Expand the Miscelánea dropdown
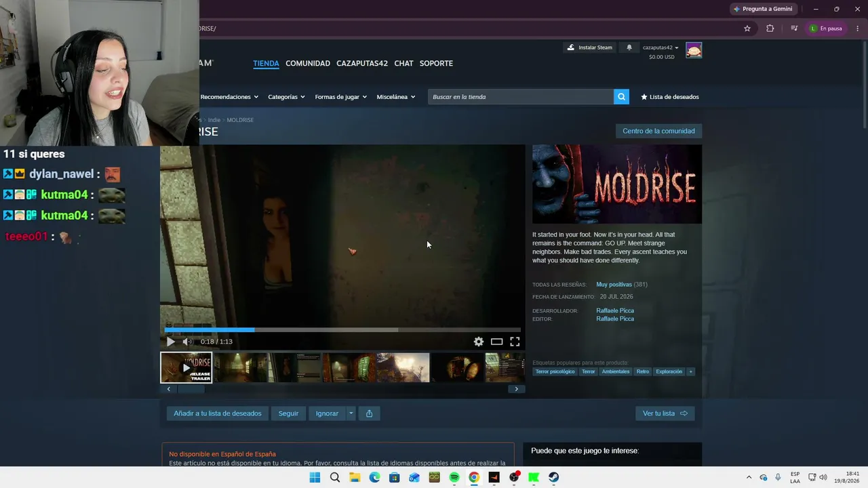Image resolution: width=868 pixels, height=488 pixels. point(396,97)
